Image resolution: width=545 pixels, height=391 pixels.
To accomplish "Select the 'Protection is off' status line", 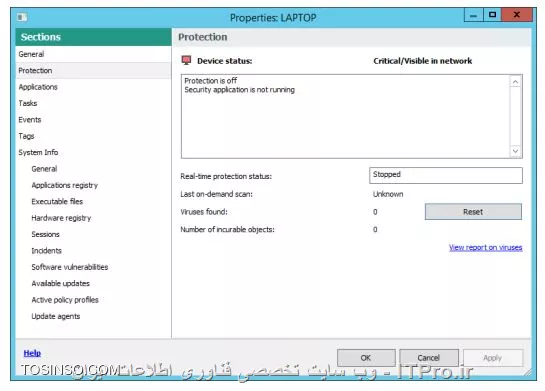I will (211, 81).
